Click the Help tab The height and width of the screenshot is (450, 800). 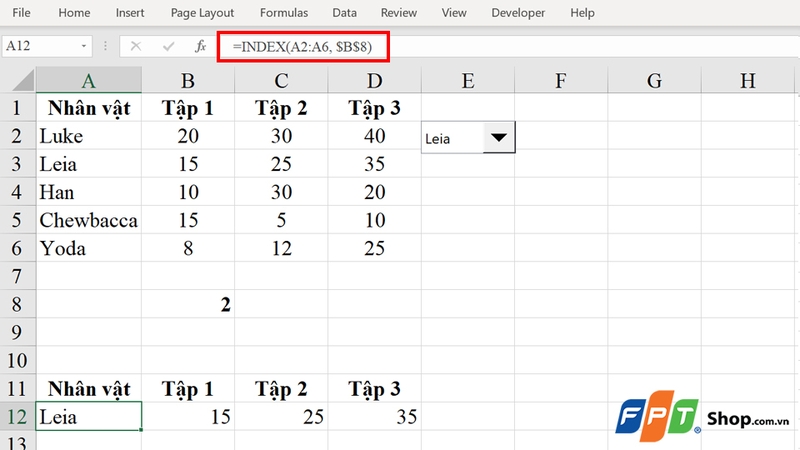tap(582, 13)
